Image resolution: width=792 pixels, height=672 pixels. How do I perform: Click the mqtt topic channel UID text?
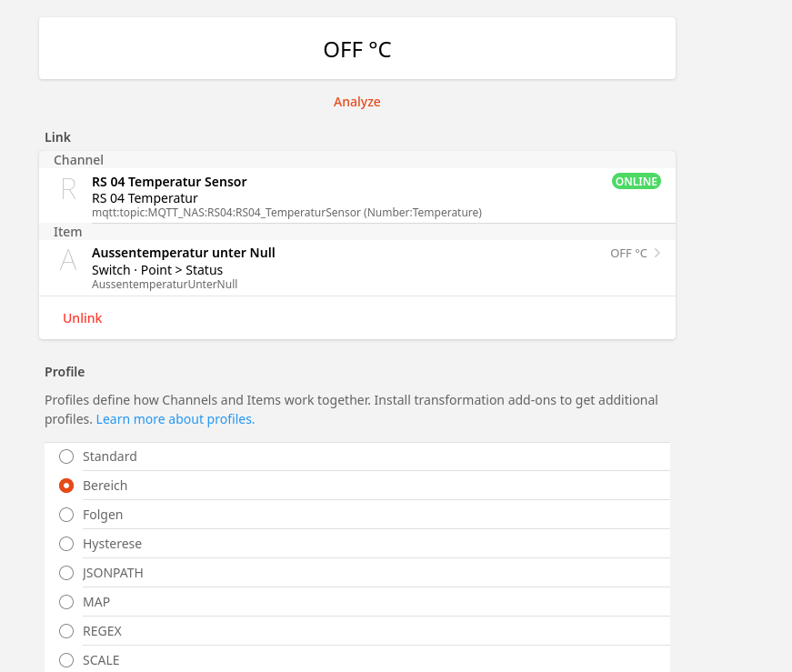pyautogui.click(x=286, y=213)
